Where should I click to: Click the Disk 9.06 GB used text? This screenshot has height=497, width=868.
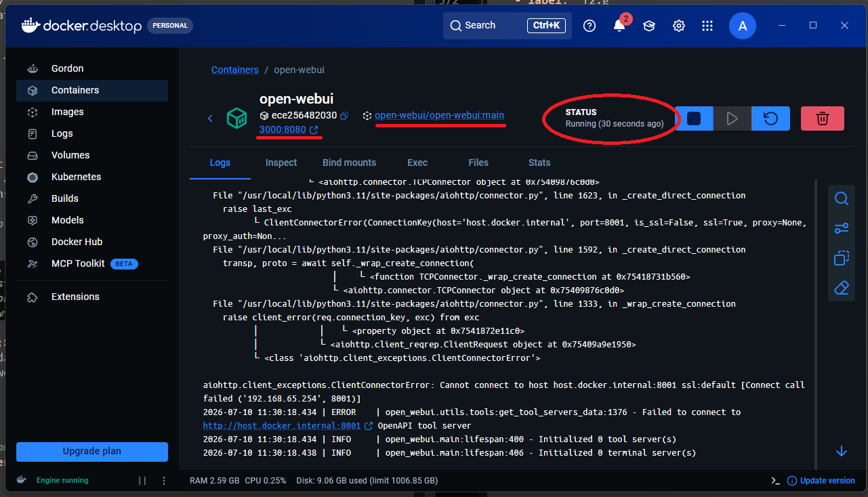click(367, 481)
